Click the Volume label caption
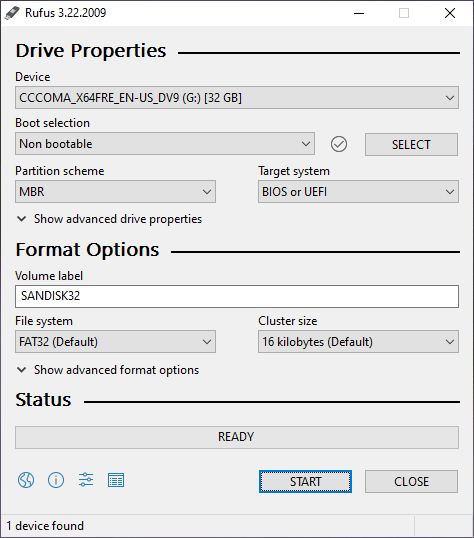Image resolution: width=474 pixels, height=538 pixels. point(49,276)
